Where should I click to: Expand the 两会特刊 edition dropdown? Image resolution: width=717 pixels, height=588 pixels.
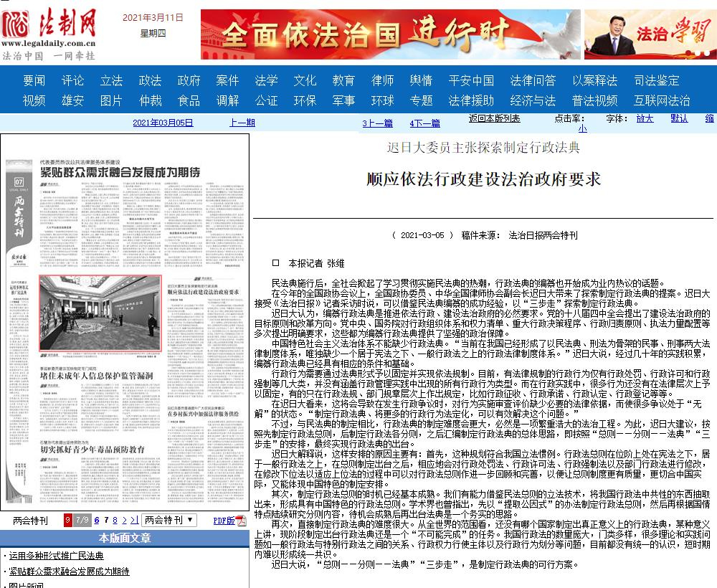[x=168, y=521]
